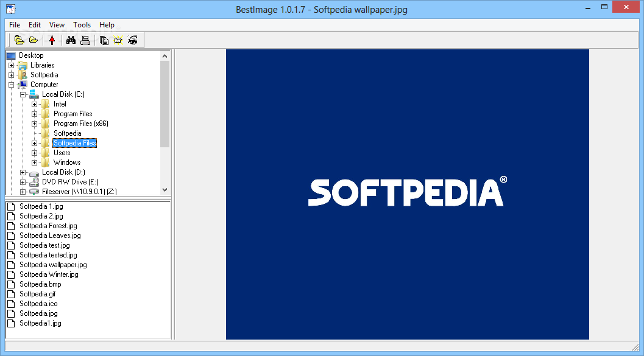Expand the Softpedia user node under Desktop
The height and width of the screenshot is (356, 644).
click(11, 75)
